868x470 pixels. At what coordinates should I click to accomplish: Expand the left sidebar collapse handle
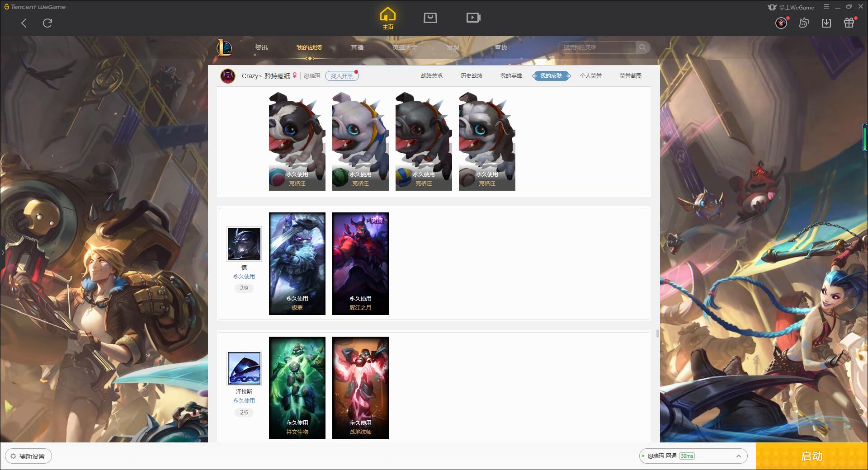click(x=2, y=252)
